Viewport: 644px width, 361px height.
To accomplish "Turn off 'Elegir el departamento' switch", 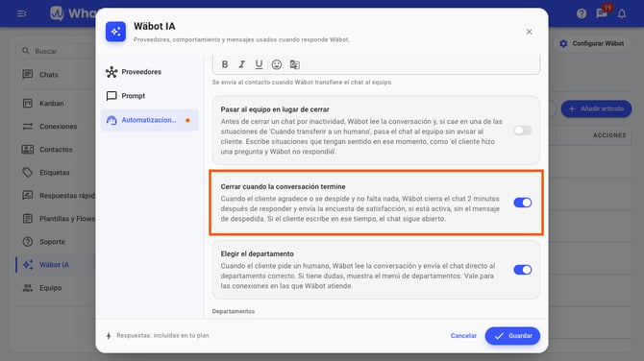I will point(523,270).
